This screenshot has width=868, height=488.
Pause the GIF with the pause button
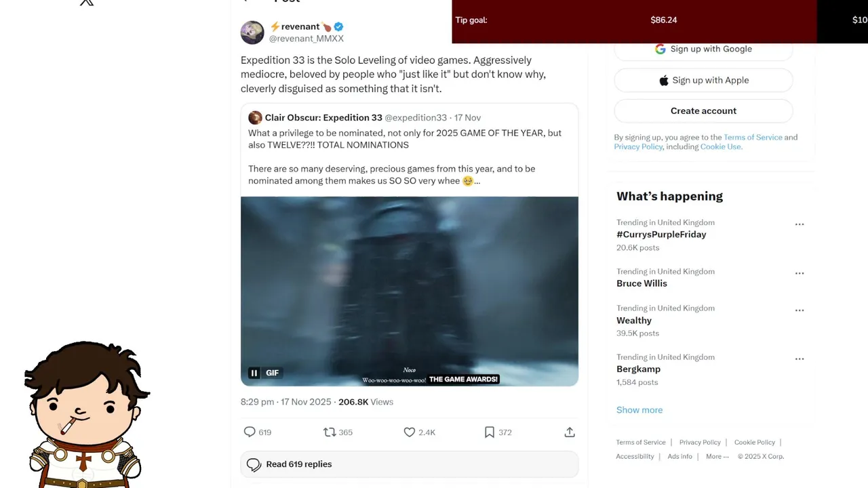(x=254, y=373)
